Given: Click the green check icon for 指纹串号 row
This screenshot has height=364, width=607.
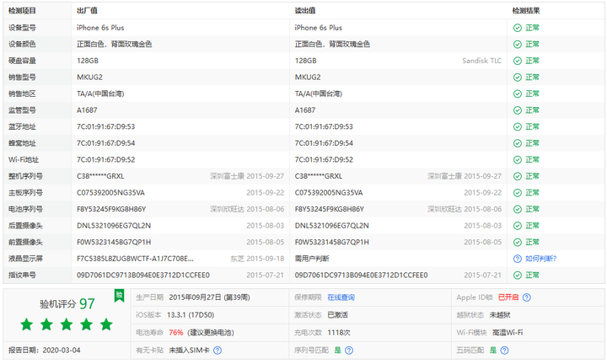Looking at the screenshot, I should [517, 275].
